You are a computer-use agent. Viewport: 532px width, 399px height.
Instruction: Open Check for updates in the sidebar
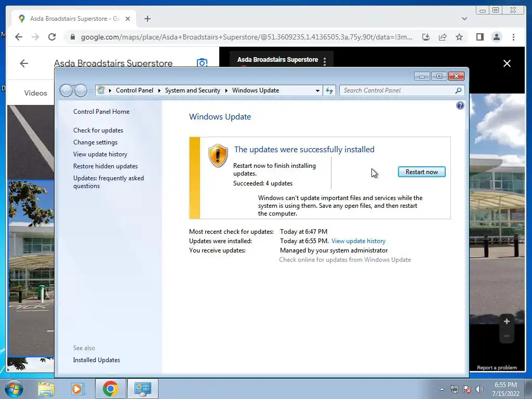pos(98,130)
